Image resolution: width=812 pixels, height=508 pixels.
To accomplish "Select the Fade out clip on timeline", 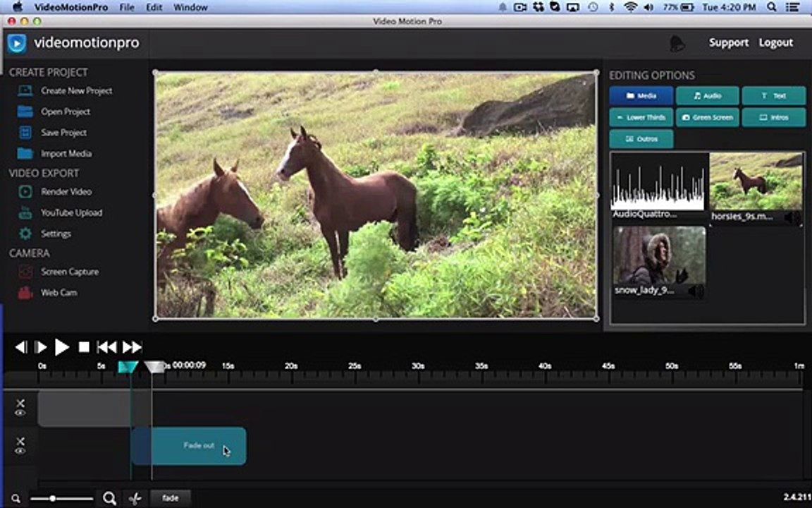I will [x=188, y=446].
